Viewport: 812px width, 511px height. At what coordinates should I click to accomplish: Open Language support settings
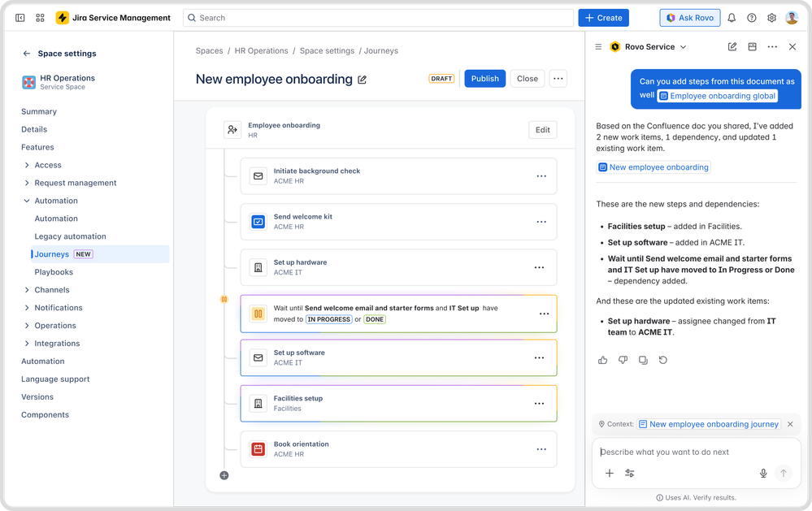click(x=55, y=379)
